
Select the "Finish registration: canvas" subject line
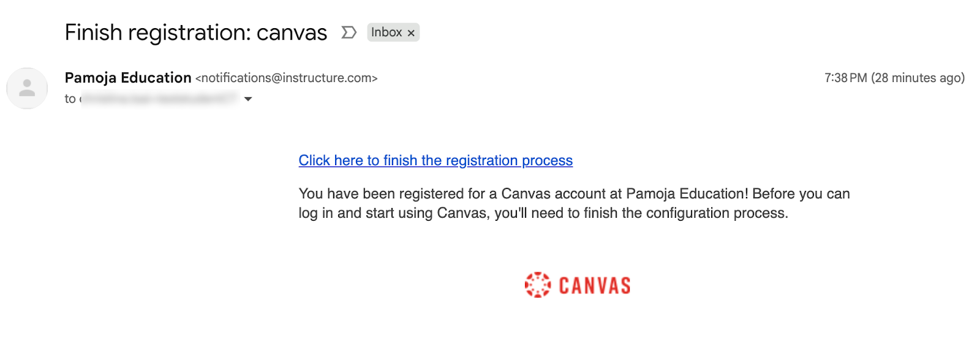pyautogui.click(x=195, y=32)
